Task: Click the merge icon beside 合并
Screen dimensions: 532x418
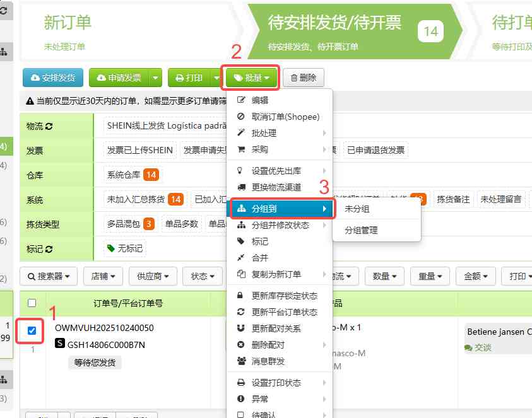Action: (x=240, y=256)
